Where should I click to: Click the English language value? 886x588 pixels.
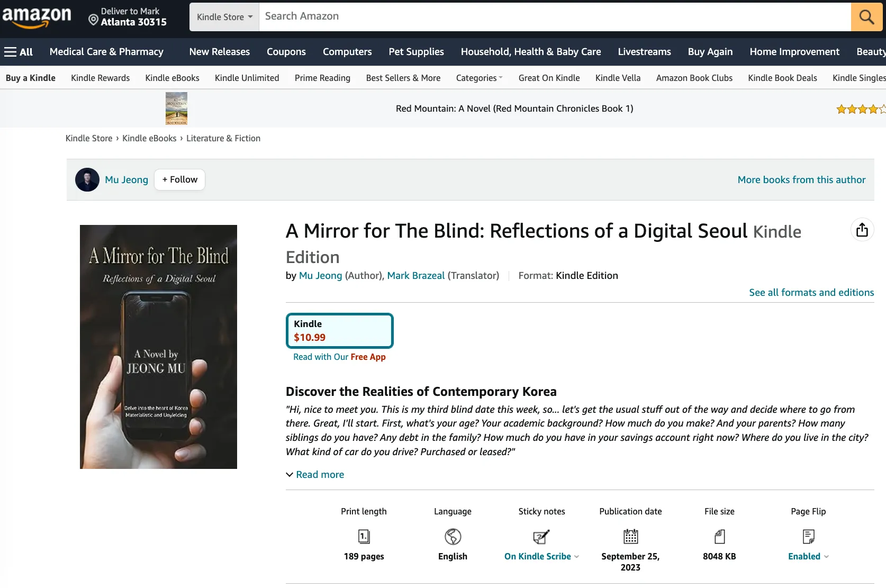453,556
